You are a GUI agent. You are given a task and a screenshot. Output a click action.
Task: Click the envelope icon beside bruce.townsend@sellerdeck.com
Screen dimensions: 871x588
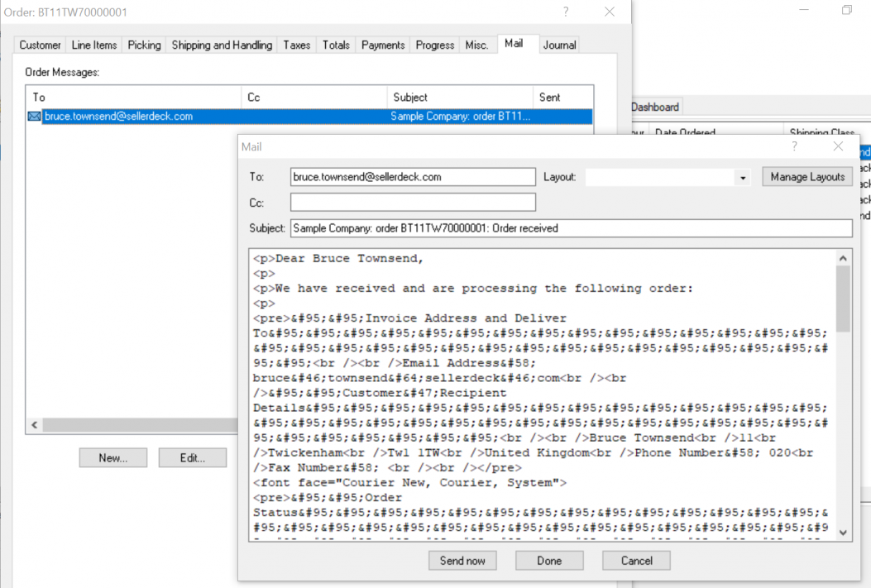pos(34,117)
